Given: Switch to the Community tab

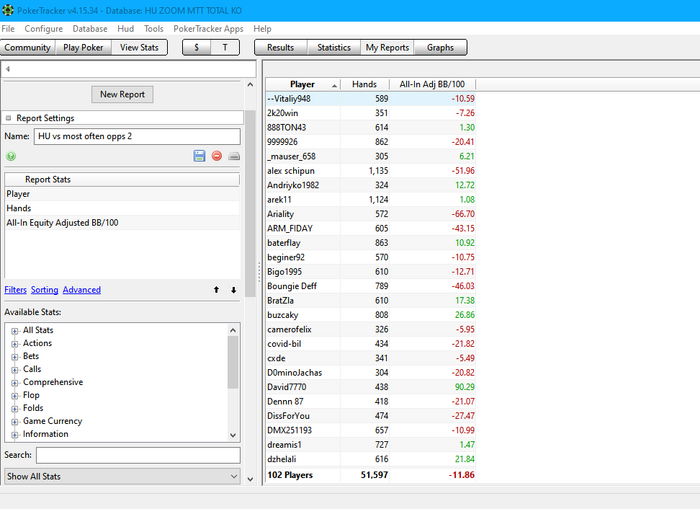Looking at the screenshot, I should coord(28,47).
